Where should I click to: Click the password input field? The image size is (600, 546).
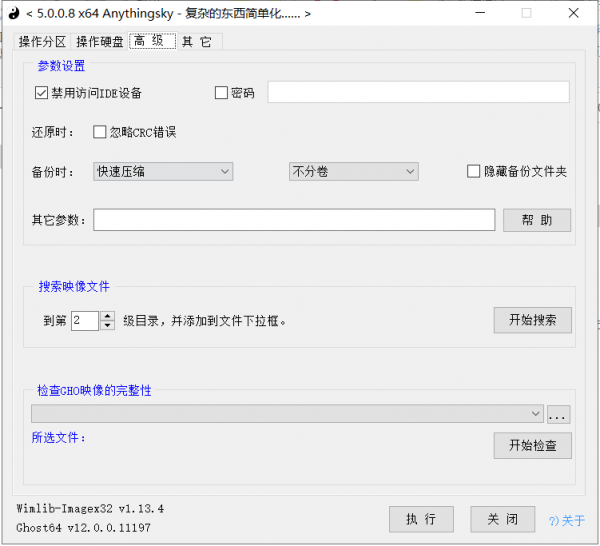point(418,92)
